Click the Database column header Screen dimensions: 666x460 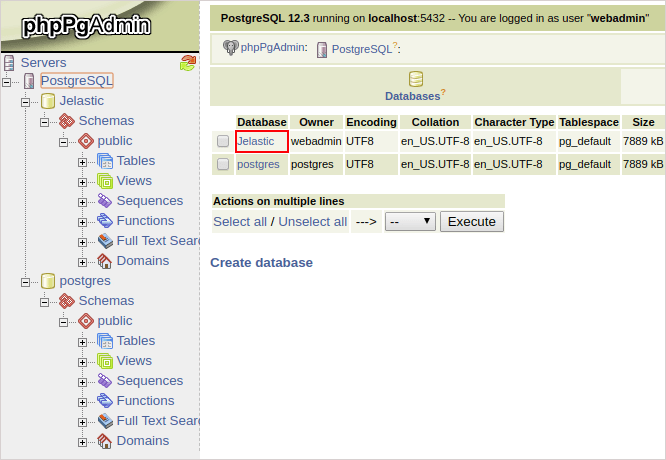click(262, 122)
